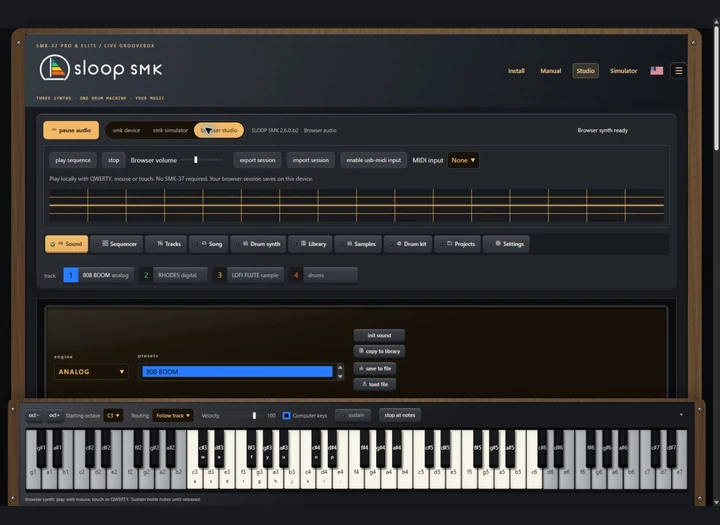Image resolution: width=720 pixels, height=525 pixels.
Task: Select the Sound tab
Action: (67, 244)
